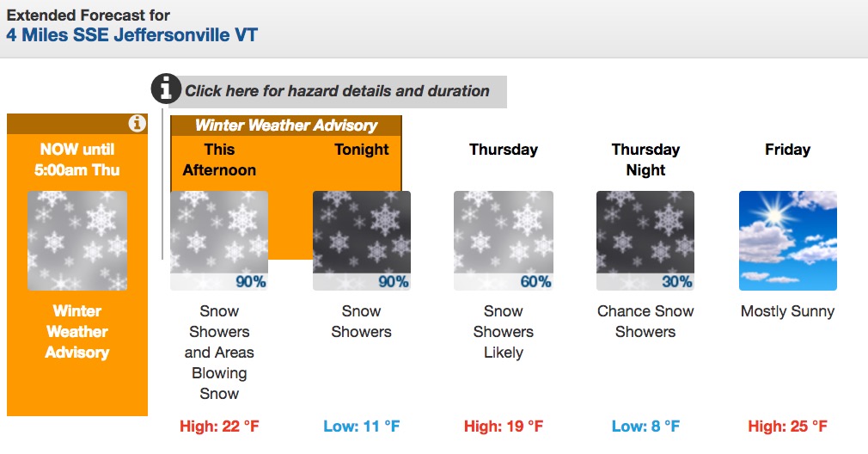Select the Tonight snow showers night icon
Viewport: 868px width, 454px height.
tap(362, 241)
